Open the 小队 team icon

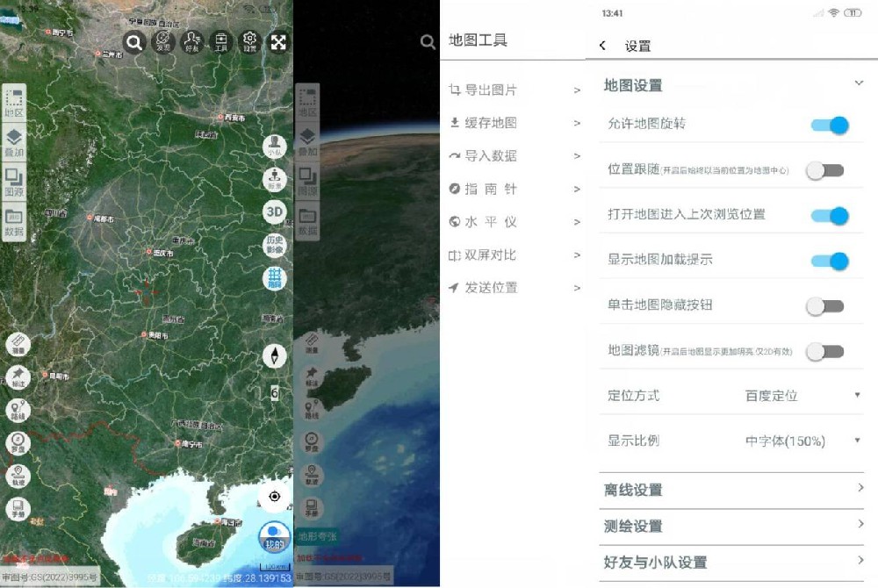[x=274, y=146]
